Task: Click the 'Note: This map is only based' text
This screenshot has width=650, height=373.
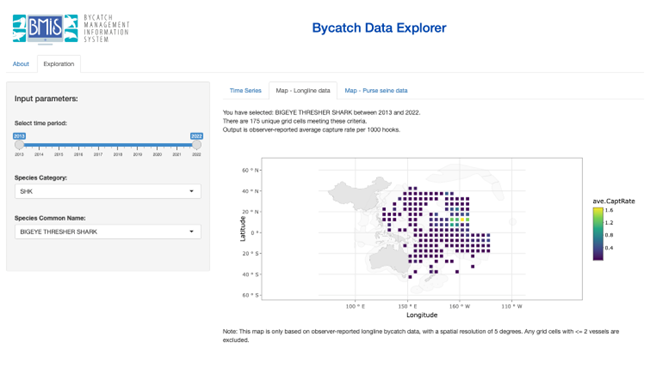Action: (x=421, y=336)
